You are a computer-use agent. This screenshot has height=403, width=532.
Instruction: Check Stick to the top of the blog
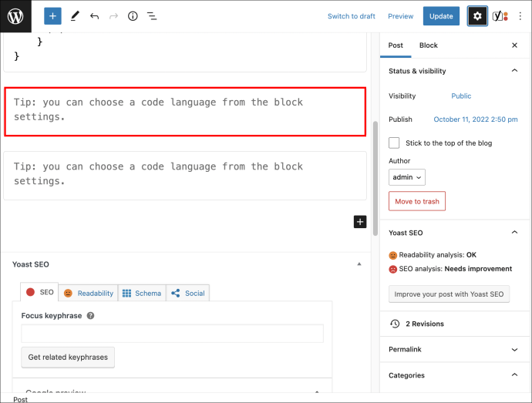[394, 143]
